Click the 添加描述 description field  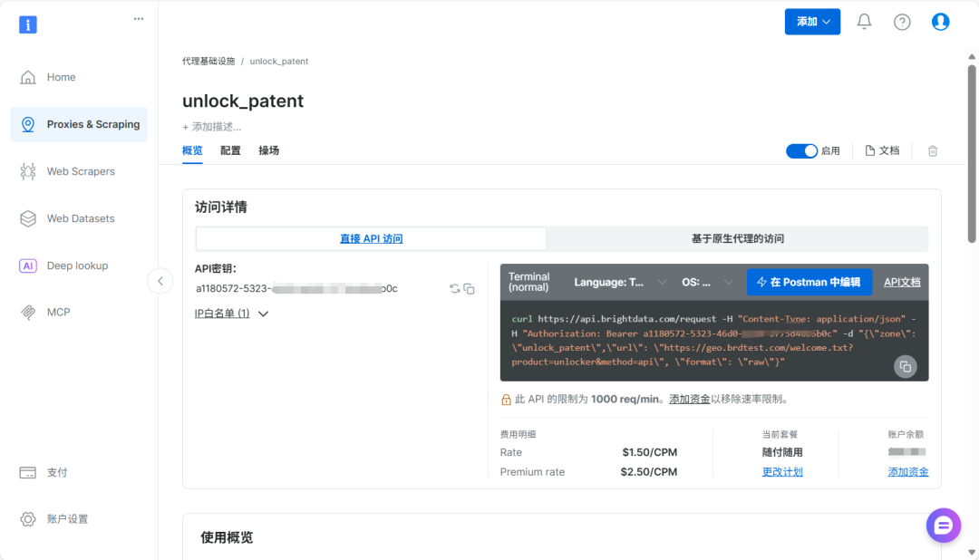tap(211, 127)
